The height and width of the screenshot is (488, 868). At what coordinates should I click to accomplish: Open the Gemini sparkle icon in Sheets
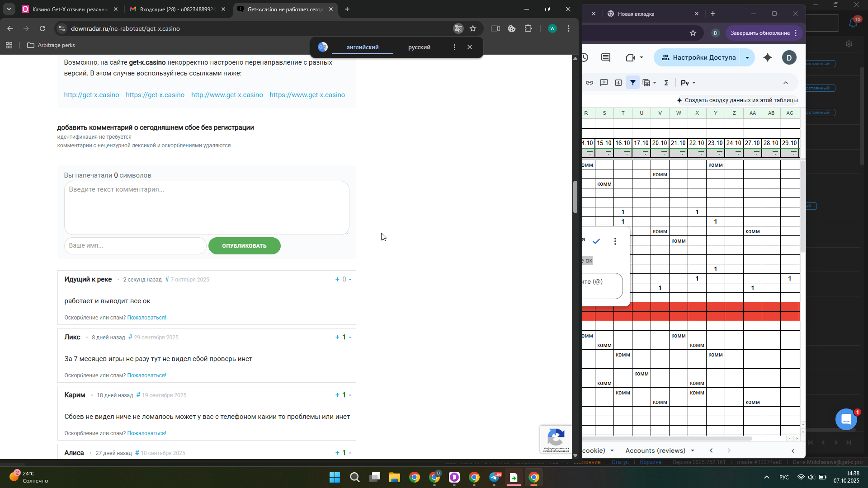tap(768, 57)
